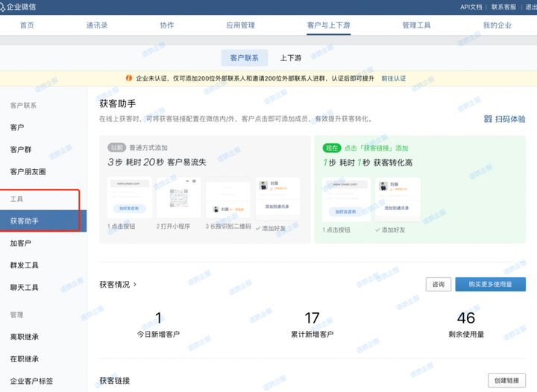Open 通讯录 in top navigation

[x=97, y=25]
